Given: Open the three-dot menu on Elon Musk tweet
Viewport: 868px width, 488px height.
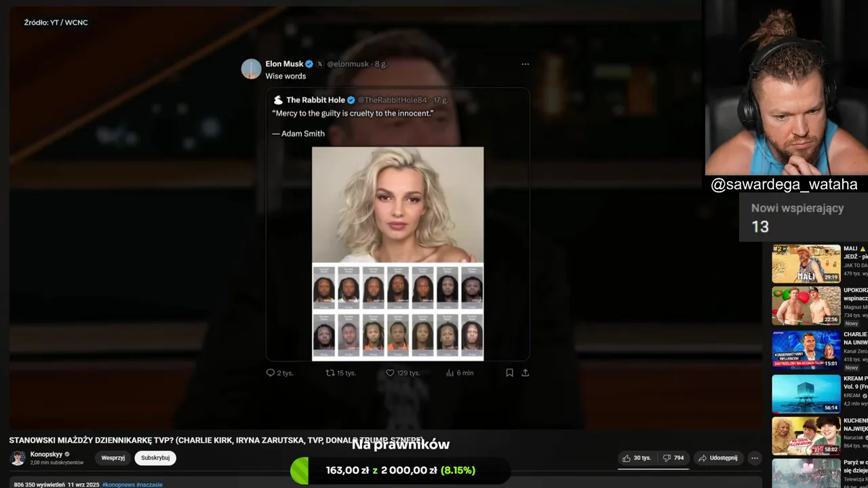Looking at the screenshot, I should (x=525, y=64).
